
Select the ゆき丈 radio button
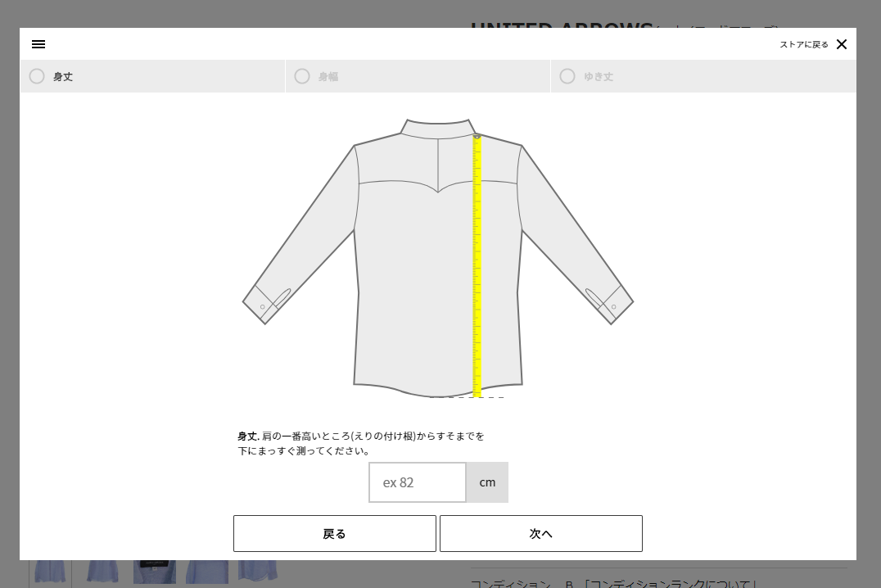pos(567,76)
